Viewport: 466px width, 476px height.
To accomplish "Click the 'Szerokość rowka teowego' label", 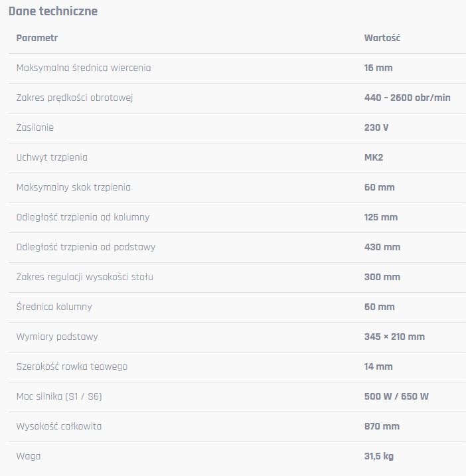I will 72,366.
